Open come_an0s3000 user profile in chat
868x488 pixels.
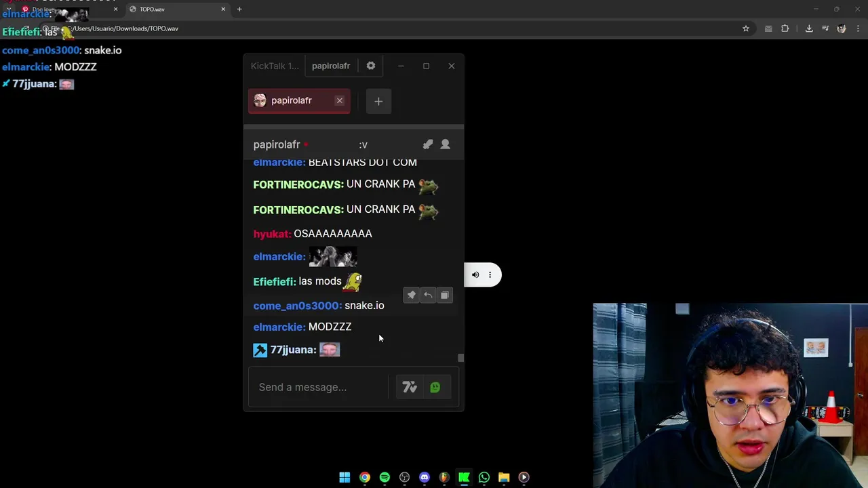pyautogui.click(x=298, y=306)
